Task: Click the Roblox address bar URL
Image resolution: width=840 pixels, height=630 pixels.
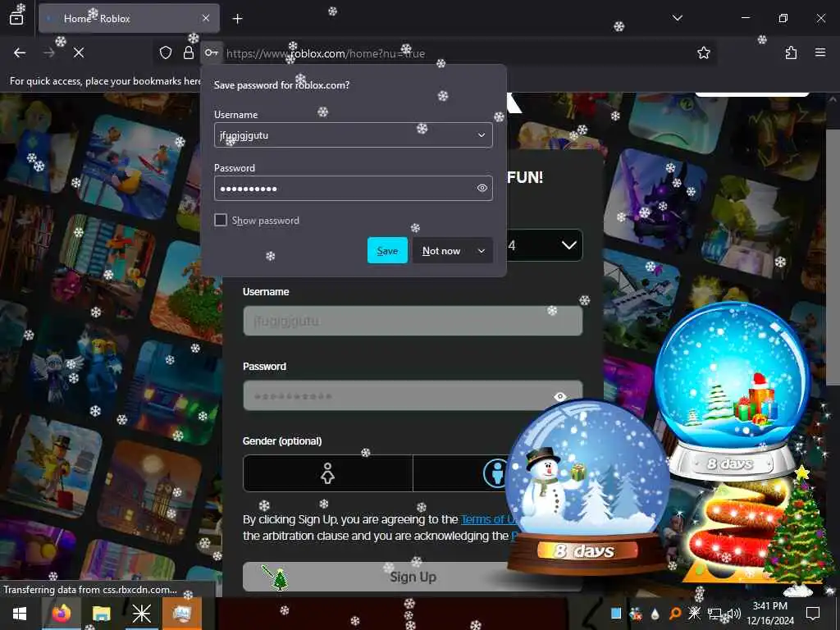Action: click(325, 53)
